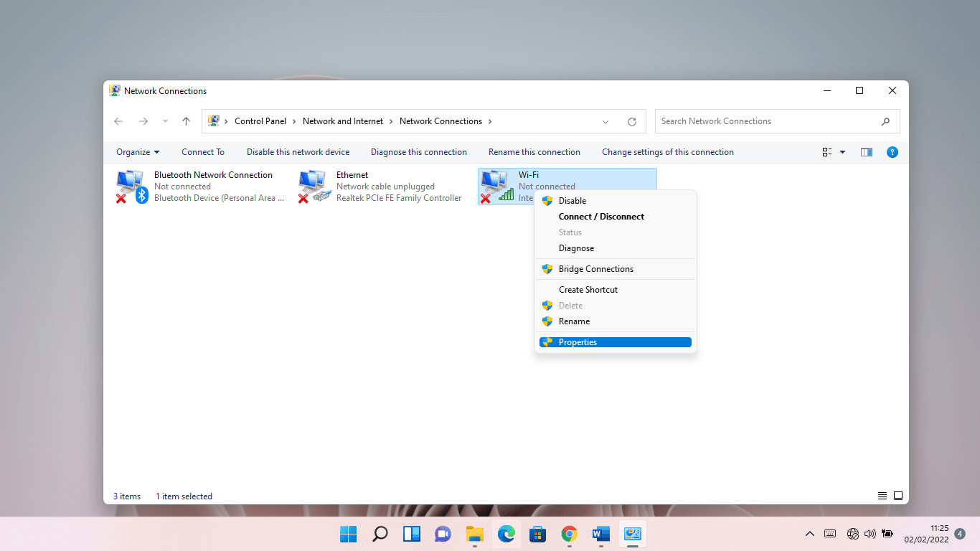
Task: Click the Connect To toolbar button
Action: (203, 152)
